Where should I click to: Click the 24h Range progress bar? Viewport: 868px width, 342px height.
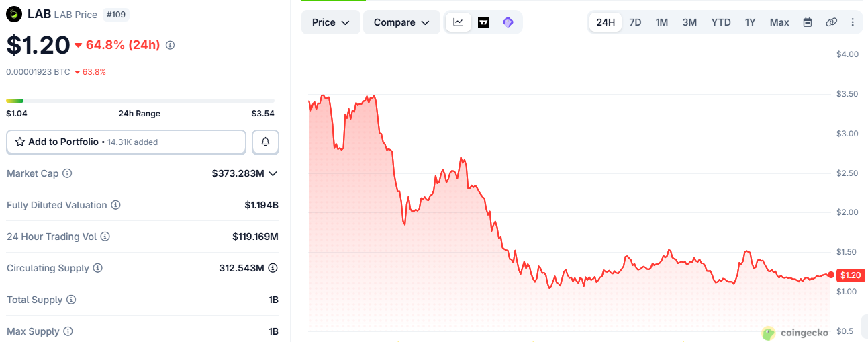click(x=140, y=101)
